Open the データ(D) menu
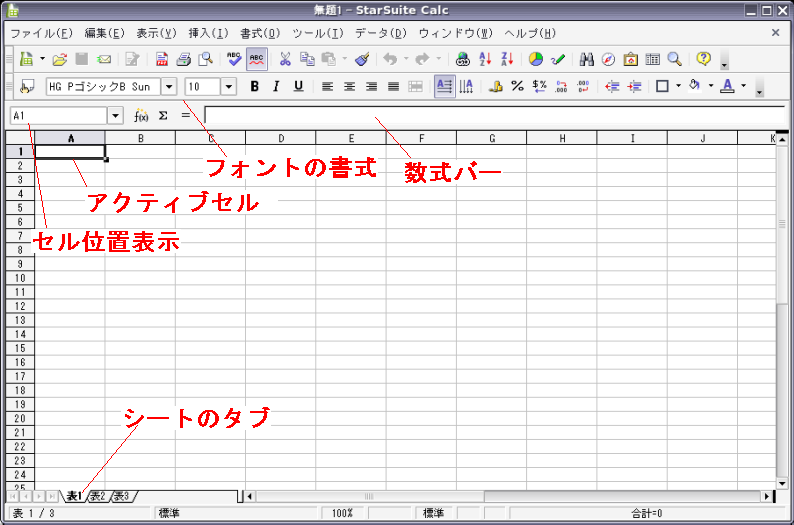Image resolution: width=794 pixels, height=525 pixels. coord(381,33)
